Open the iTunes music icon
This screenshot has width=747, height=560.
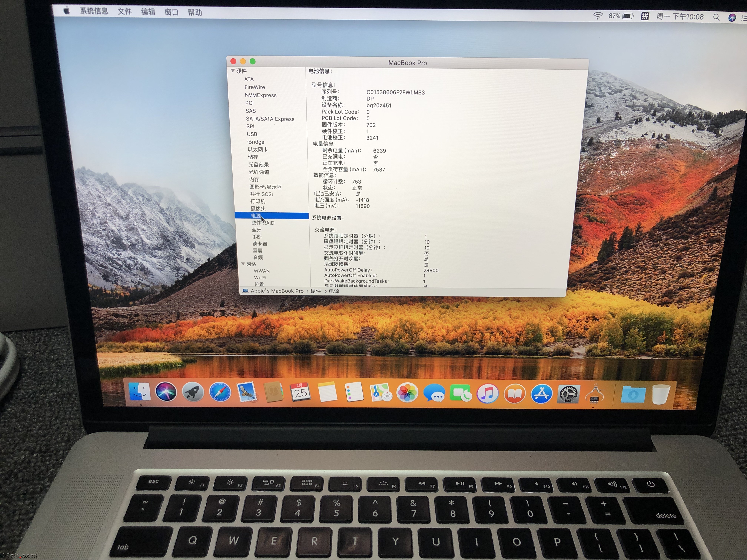pyautogui.click(x=487, y=393)
